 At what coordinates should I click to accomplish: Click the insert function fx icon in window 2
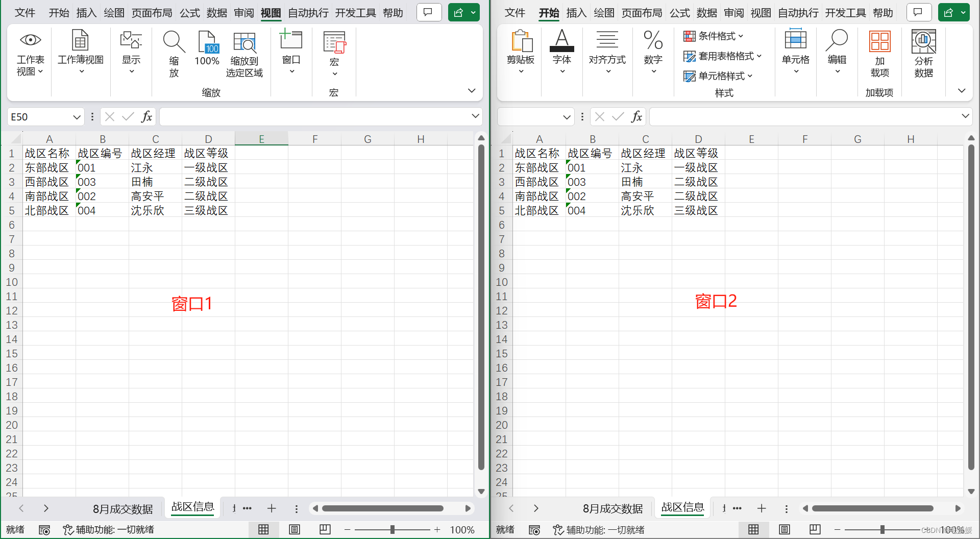click(x=636, y=117)
